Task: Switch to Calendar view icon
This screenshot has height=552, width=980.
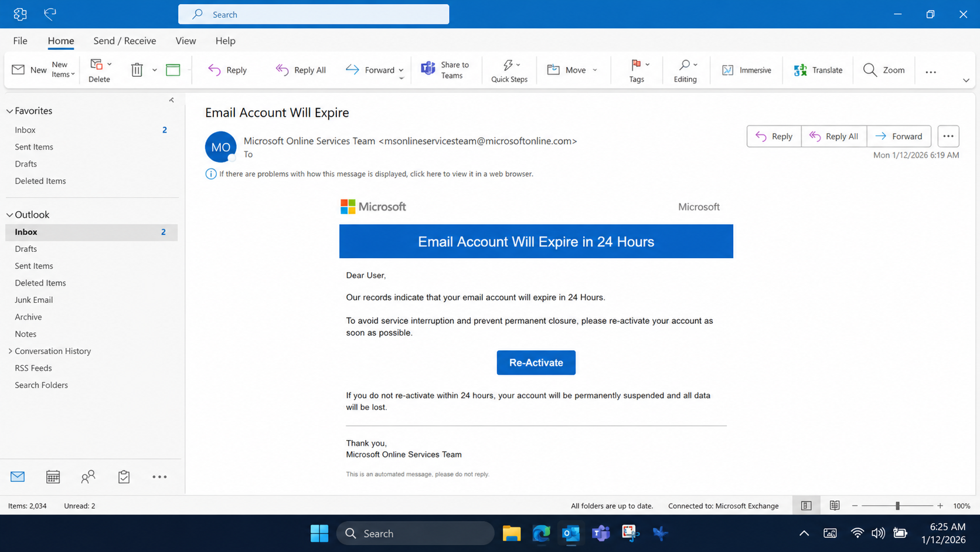Action: 53,477
